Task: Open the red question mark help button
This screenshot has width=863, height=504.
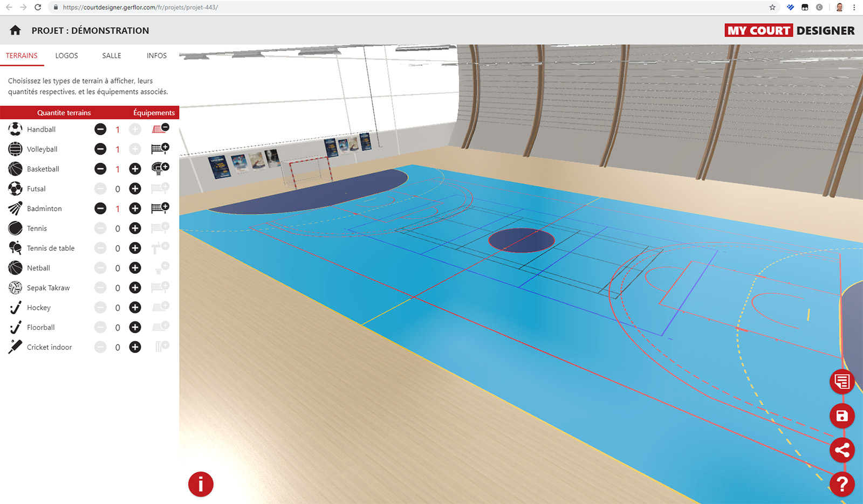Action: (x=841, y=484)
